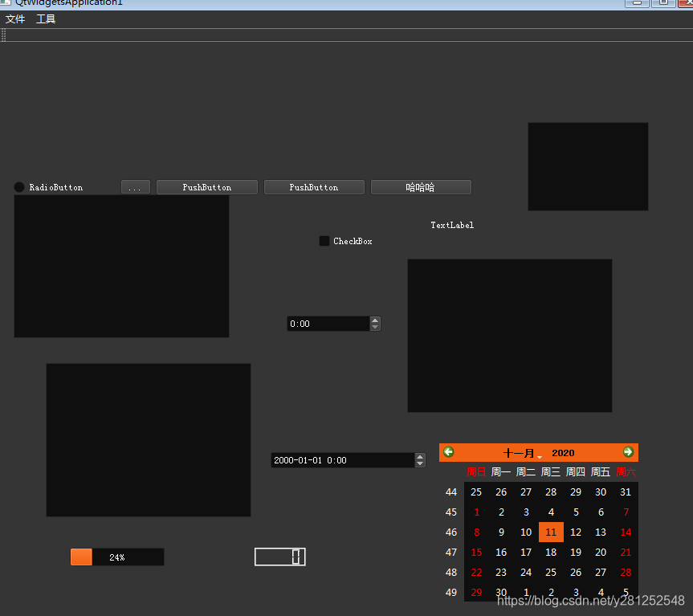The height and width of the screenshot is (616, 693).
Task: Click the 周日 weekday header
Action: point(476,472)
